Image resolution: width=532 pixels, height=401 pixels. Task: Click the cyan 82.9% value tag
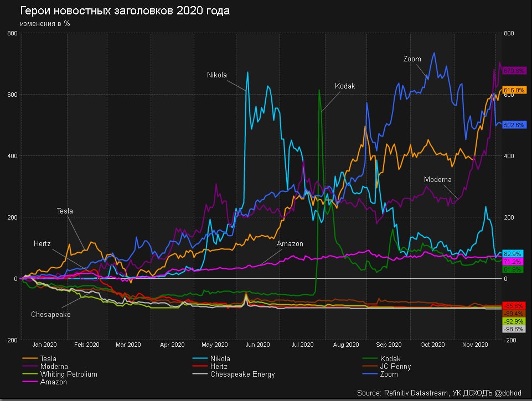[x=513, y=253]
